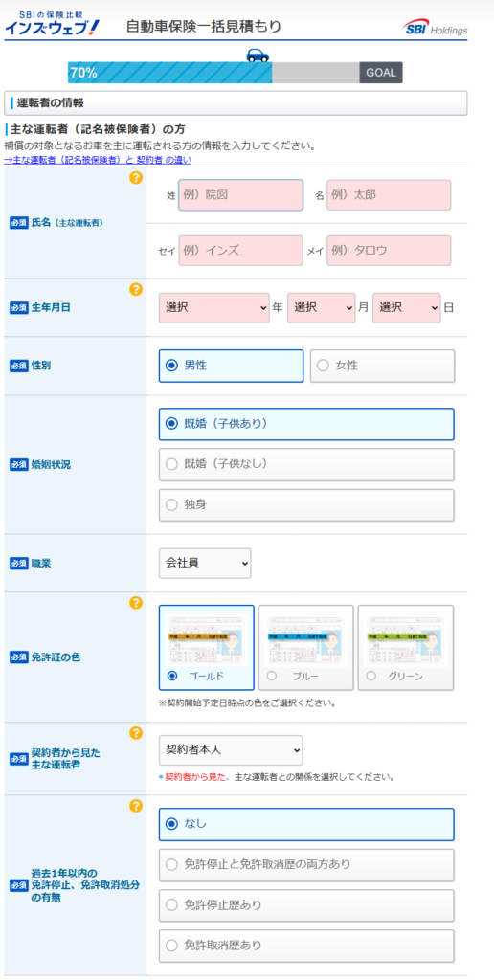Click the ブルー license card image
Screen dimensions: 494x980
coord(305,638)
